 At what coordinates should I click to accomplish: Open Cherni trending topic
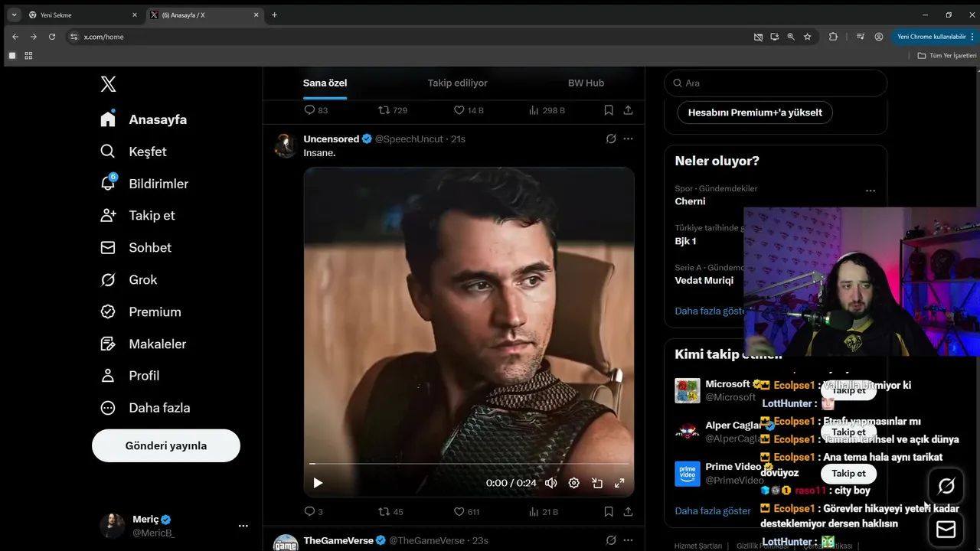tap(690, 201)
